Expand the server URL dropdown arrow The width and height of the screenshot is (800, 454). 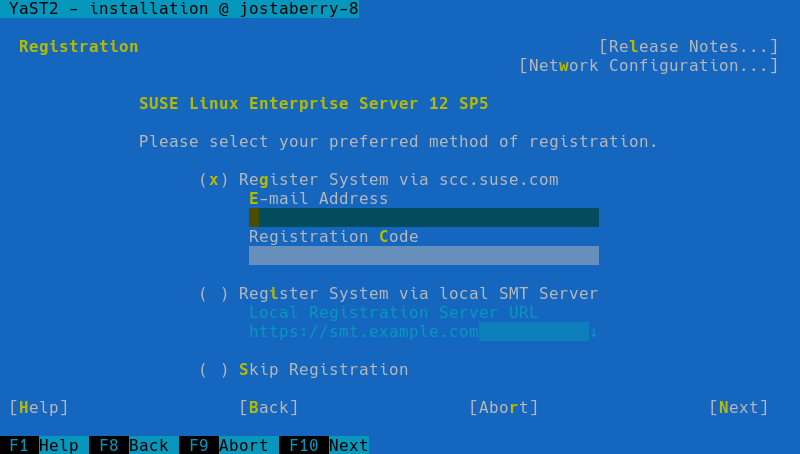[594, 332]
